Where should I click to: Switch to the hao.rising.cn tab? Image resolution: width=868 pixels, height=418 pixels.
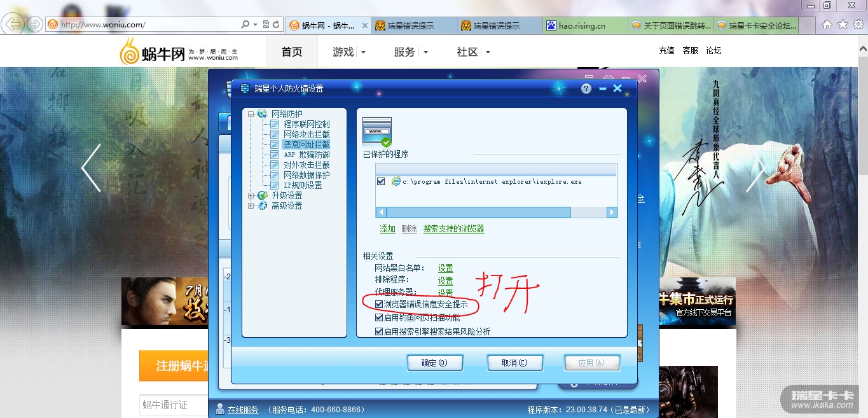[584, 25]
